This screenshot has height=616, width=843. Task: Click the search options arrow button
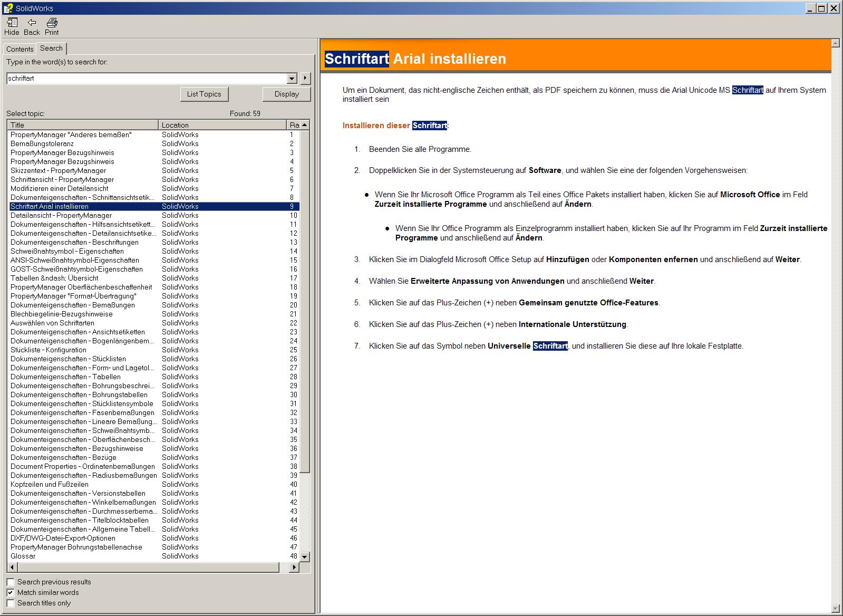tap(305, 79)
